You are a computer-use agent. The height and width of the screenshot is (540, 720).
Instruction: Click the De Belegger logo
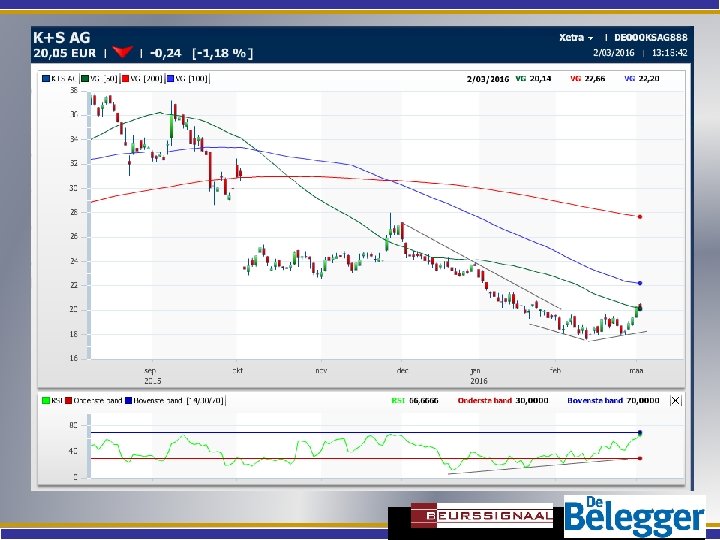(x=635, y=517)
